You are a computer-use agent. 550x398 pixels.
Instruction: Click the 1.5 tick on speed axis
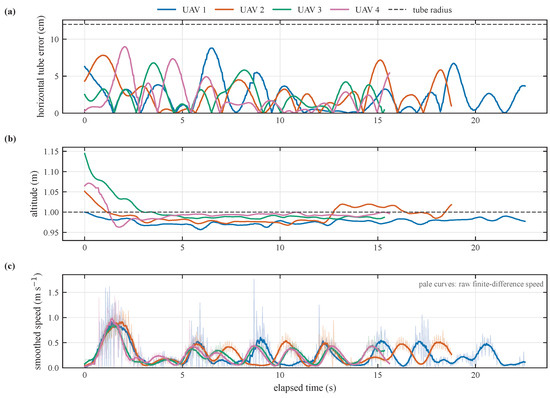(x=54, y=292)
